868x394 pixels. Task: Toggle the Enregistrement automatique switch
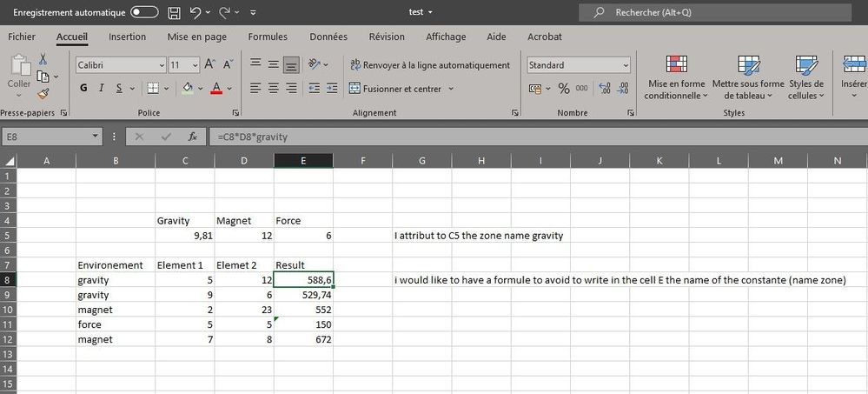[144, 12]
